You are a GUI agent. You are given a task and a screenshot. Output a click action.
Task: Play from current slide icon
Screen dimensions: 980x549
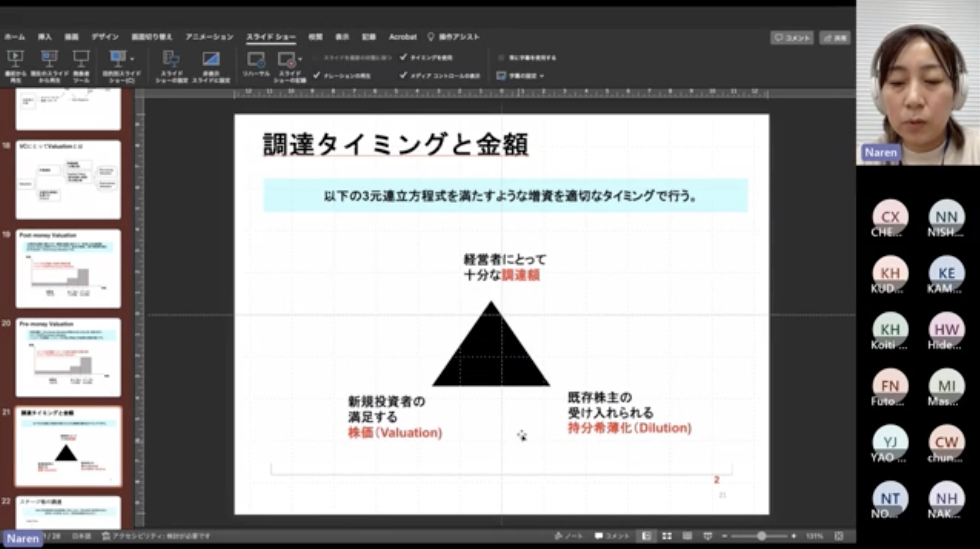pos(49,58)
